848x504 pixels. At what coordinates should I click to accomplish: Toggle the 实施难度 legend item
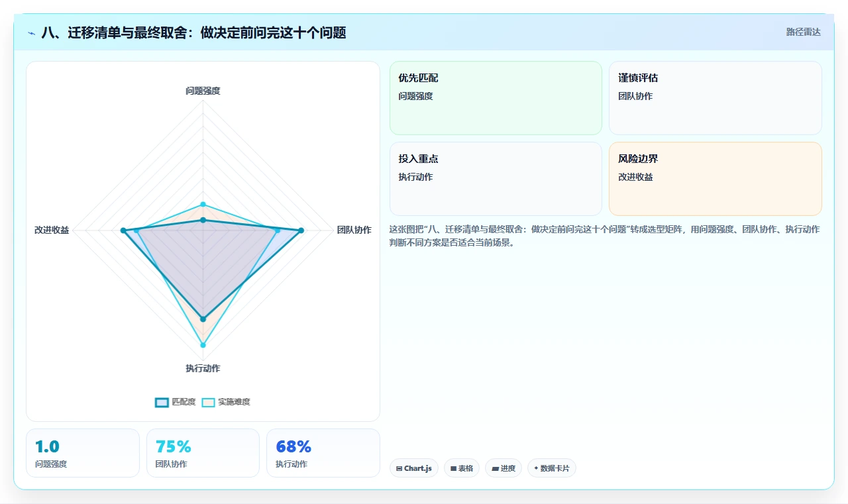(226, 402)
